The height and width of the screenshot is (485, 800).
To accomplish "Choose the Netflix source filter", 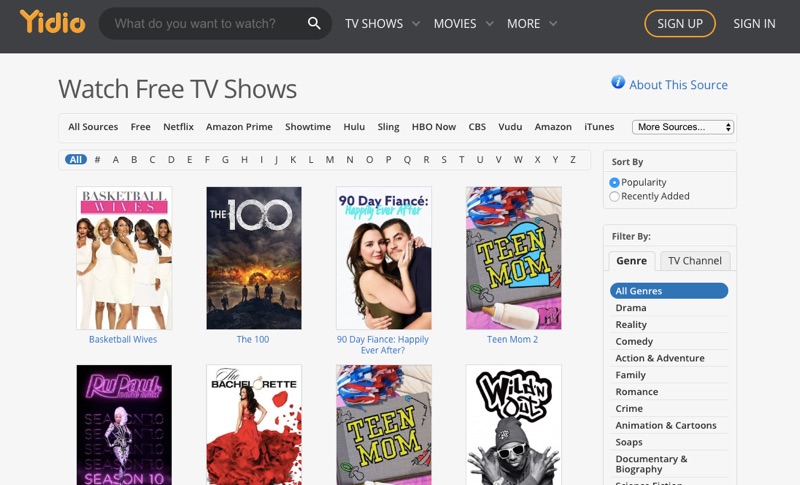I will (x=179, y=127).
